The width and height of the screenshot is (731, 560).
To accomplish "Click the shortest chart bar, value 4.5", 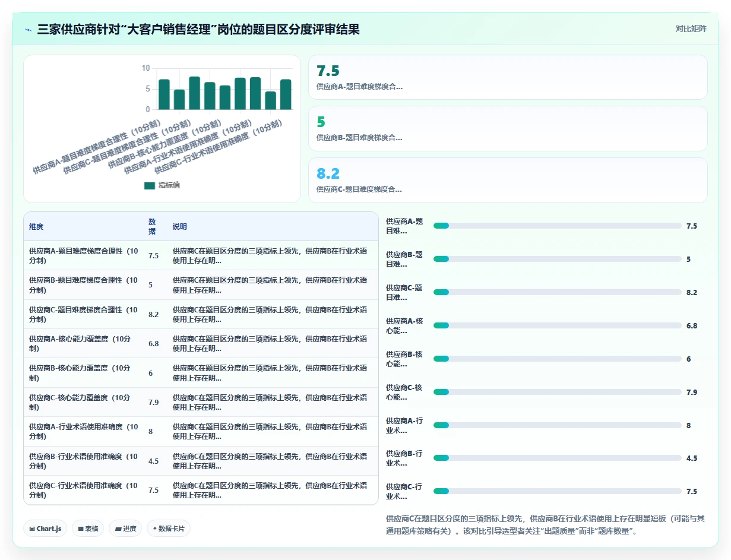I will (x=270, y=100).
